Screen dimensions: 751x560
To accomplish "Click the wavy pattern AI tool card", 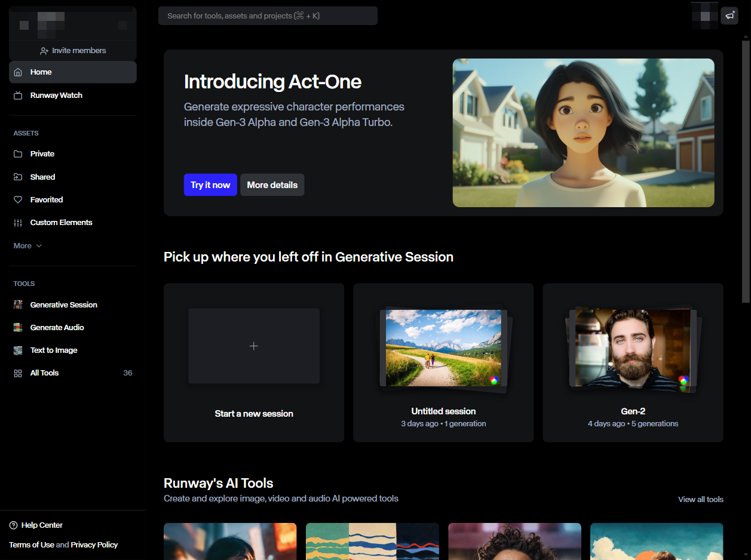I will [372, 541].
